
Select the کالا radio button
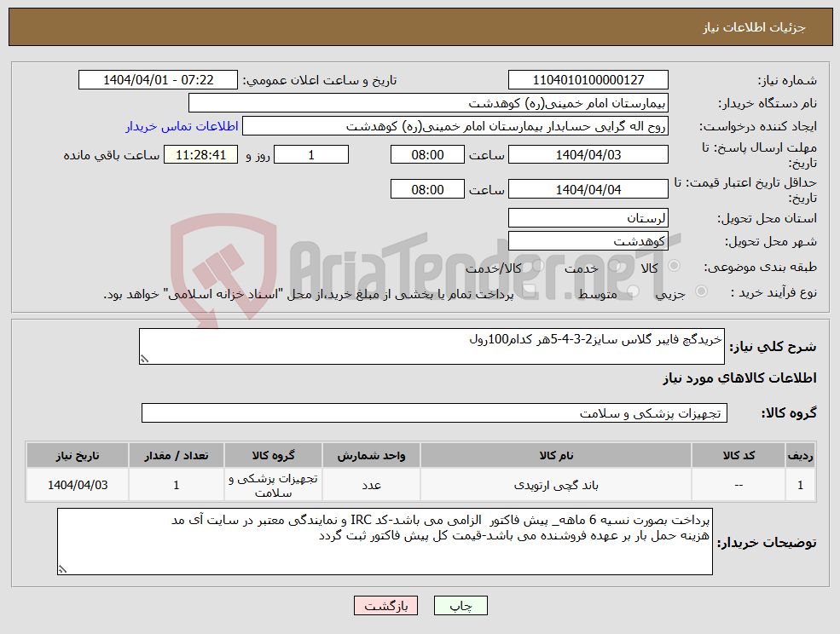(674, 266)
